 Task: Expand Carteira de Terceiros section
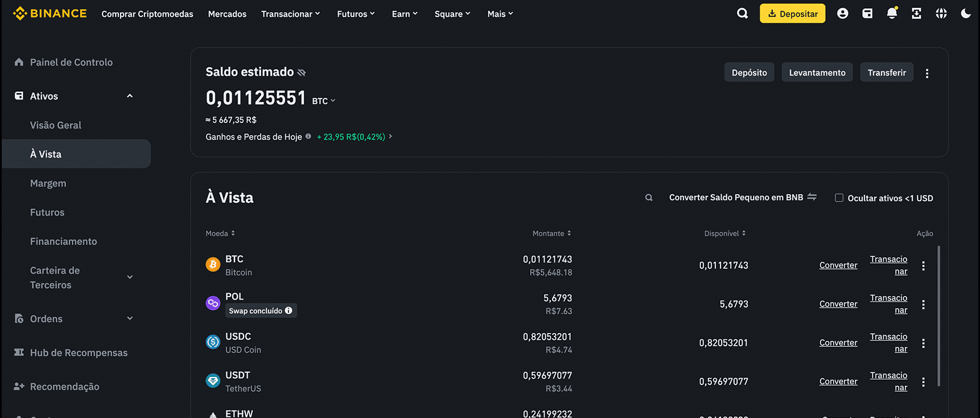tap(130, 277)
